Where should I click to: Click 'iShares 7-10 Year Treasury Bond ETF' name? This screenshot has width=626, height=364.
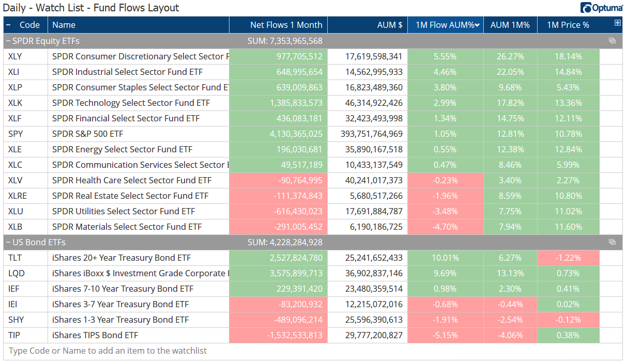click(x=123, y=289)
